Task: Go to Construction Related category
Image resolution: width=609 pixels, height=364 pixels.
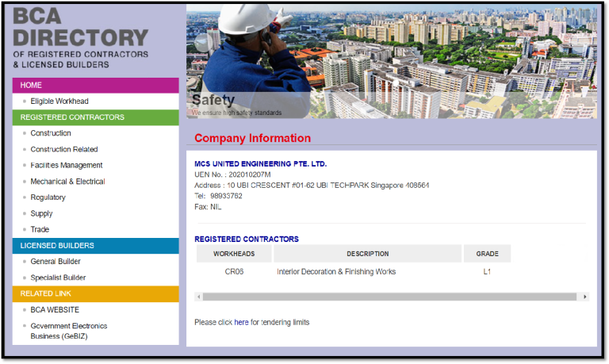Action: [64, 149]
